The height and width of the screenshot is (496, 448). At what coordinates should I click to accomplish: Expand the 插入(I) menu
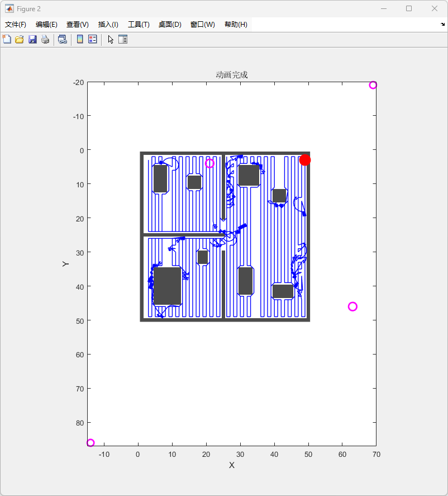pos(108,25)
